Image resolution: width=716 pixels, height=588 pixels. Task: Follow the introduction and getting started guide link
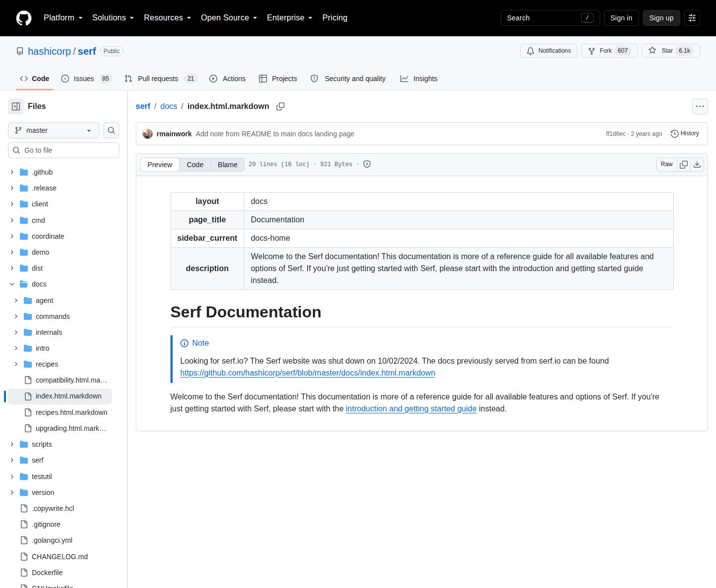(411, 409)
